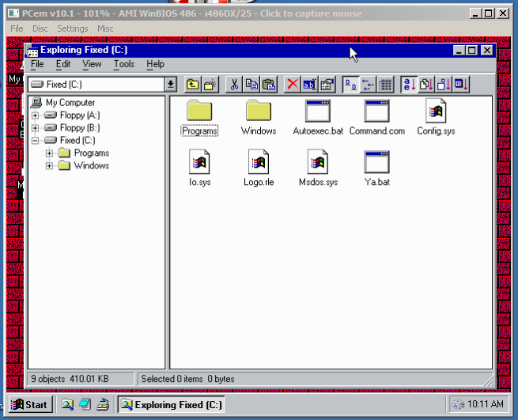Sort files by size toolbar button

444,85
